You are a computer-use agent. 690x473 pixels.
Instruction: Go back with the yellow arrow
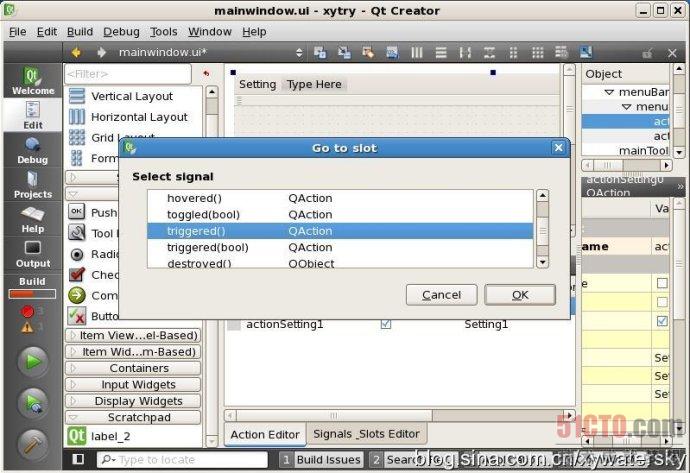(x=76, y=53)
